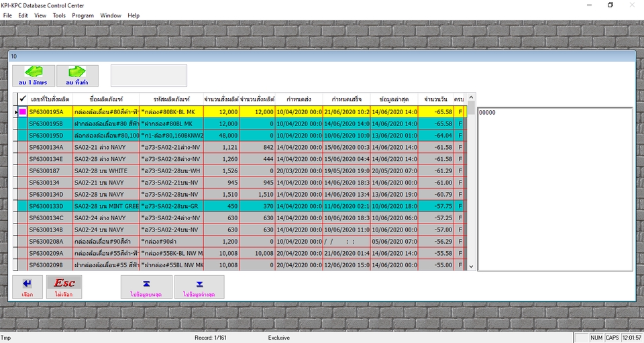The image size is (644, 343).
Task: Click the CAPS indicator in status bar
Action: (612, 338)
